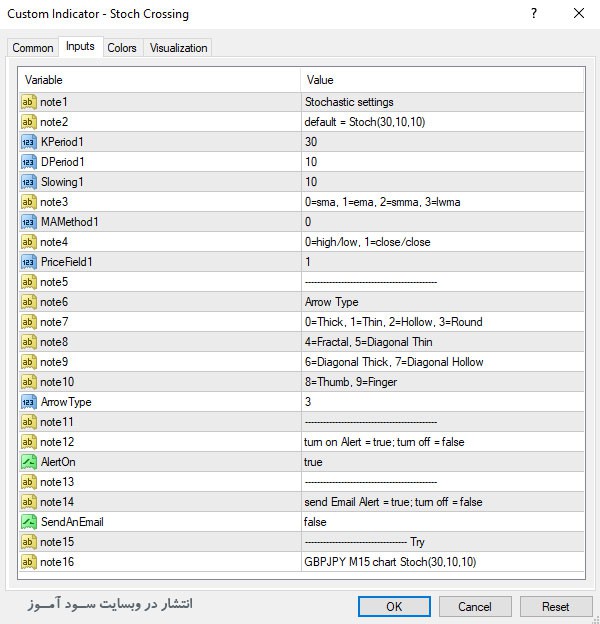Click the boolean icon beside AlertOn
Viewport: 600px width, 624px height.
28,462
